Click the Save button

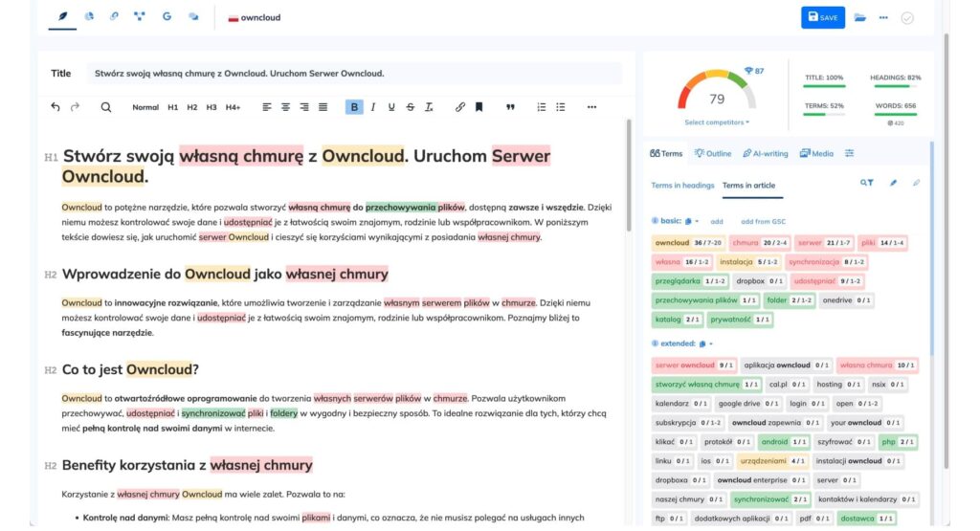(822, 17)
